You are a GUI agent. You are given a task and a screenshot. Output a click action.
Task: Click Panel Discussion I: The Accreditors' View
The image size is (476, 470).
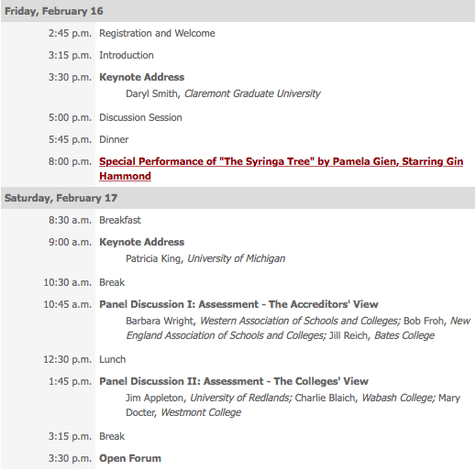click(238, 304)
